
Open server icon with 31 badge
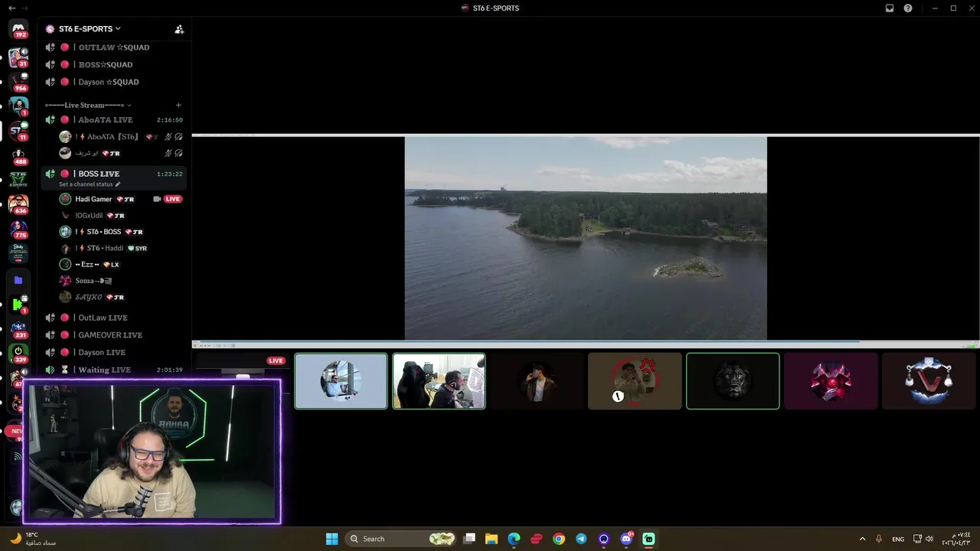tap(19, 58)
